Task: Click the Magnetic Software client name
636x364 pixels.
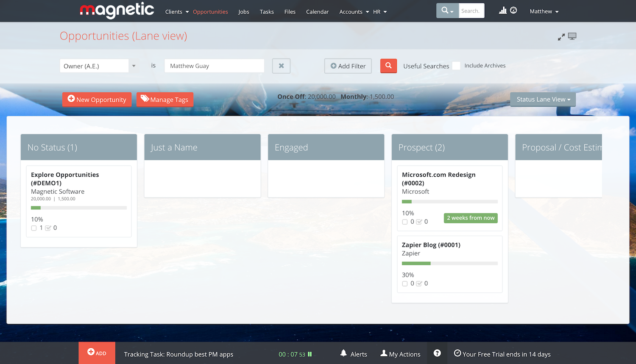Action: (x=58, y=192)
